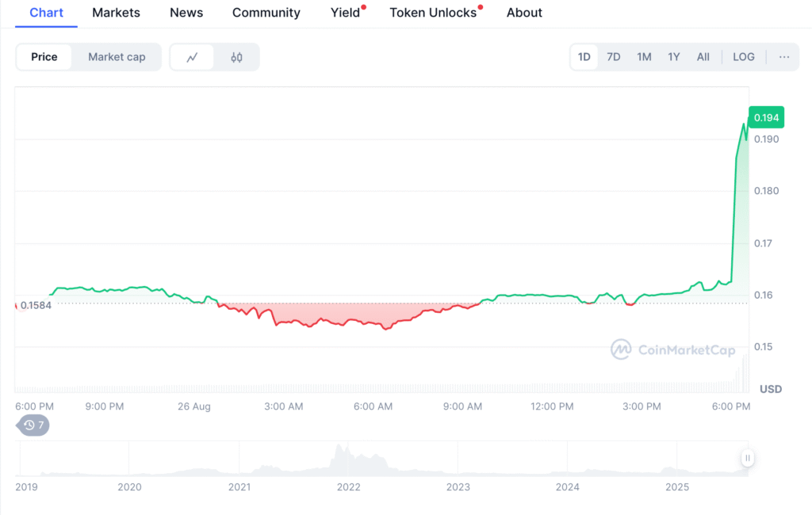Viewport: 812px width, 515px height.
Task: Select the 1D time range
Action: tap(584, 57)
